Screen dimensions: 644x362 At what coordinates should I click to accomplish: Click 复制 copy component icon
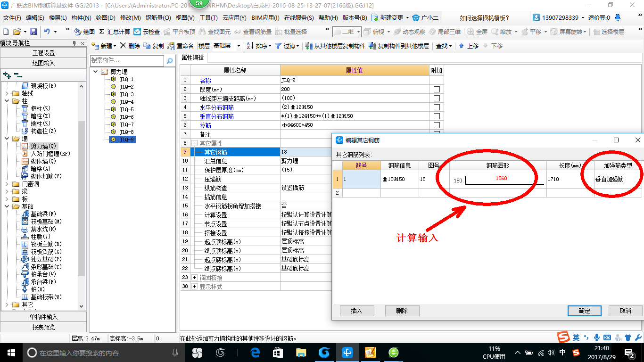[154, 46]
